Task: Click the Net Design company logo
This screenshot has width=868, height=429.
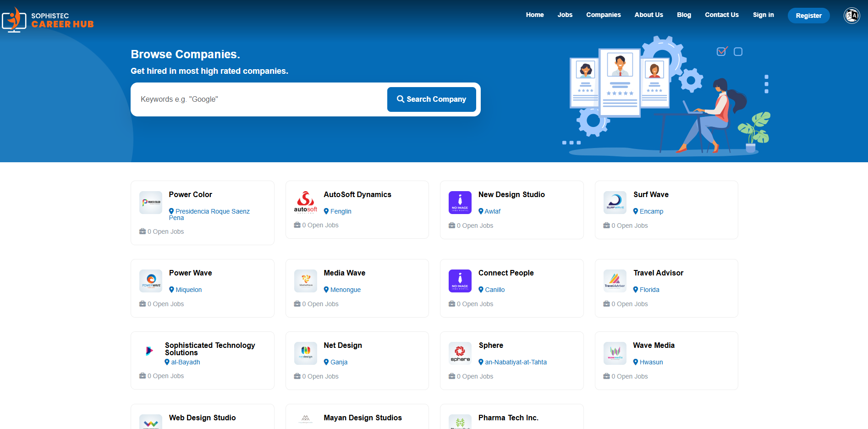Action: click(x=306, y=353)
